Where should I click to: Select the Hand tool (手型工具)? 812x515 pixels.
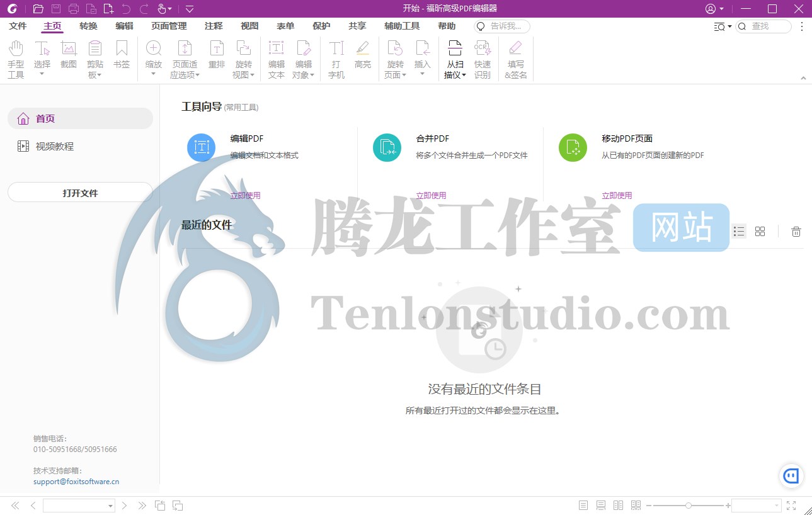click(x=16, y=60)
